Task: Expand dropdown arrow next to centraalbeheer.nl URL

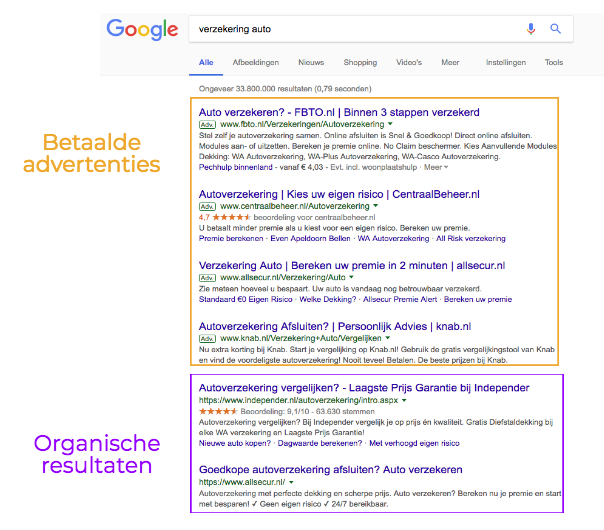Action: (x=376, y=206)
